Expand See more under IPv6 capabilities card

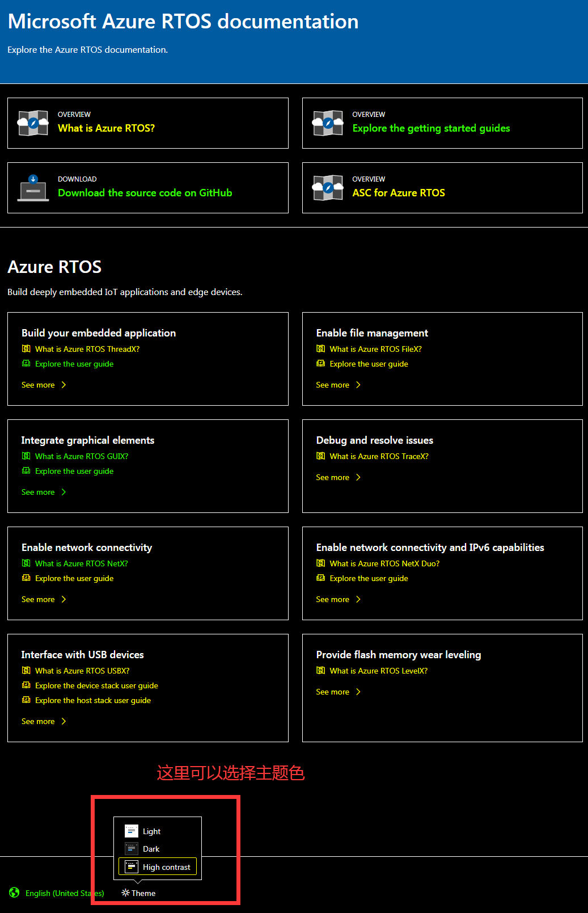click(x=339, y=599)
